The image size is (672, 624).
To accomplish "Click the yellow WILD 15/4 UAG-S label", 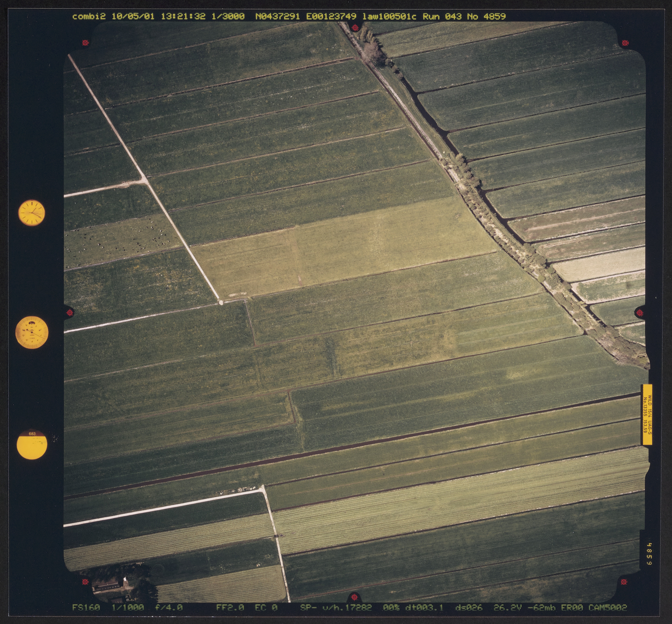I will click(647, 415).
